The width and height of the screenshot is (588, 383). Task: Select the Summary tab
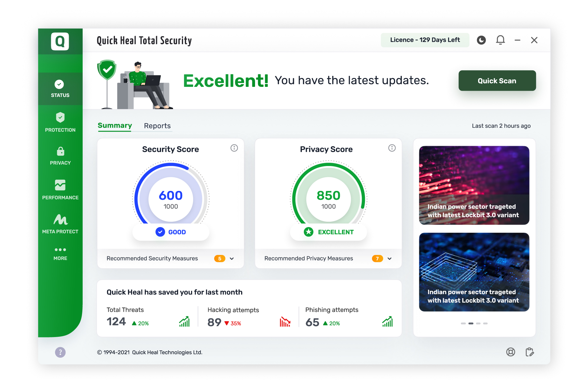click(115, 125)
